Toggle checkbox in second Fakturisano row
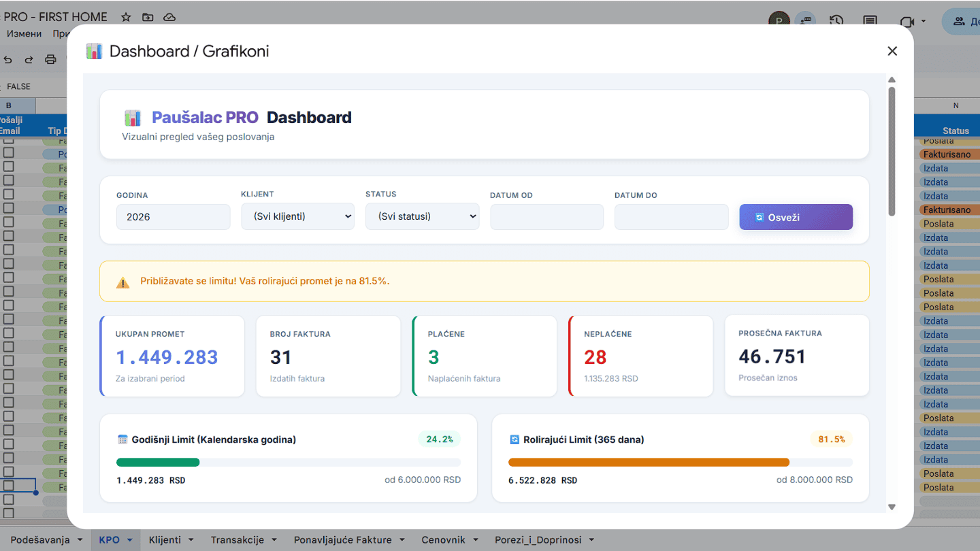This screenshot has height=551, width=980. pyautogui.click(x=8, y=208)
